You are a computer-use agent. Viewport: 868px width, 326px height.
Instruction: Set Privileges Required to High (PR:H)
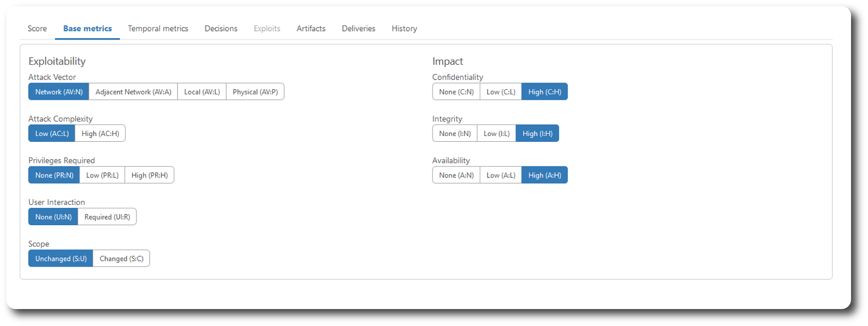[149, 175]
